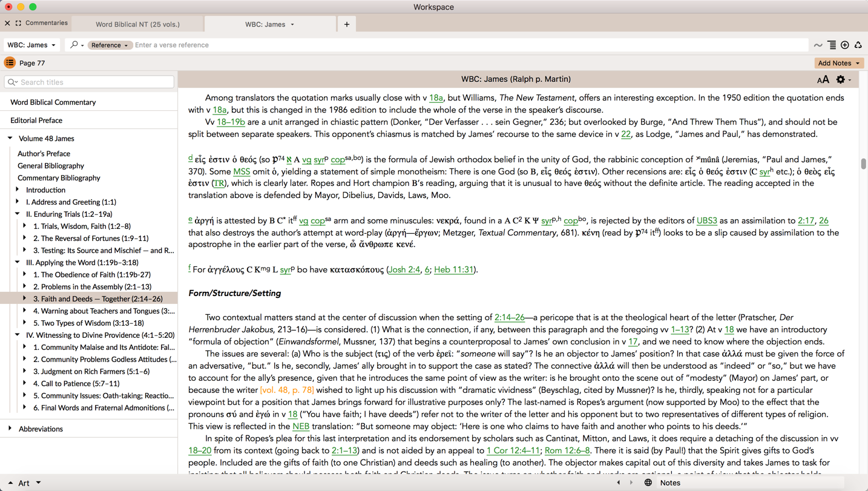Viewport: 868px width, 491px height.
Task: Open the Add Notes dropdown
Action: pos(838,63)
